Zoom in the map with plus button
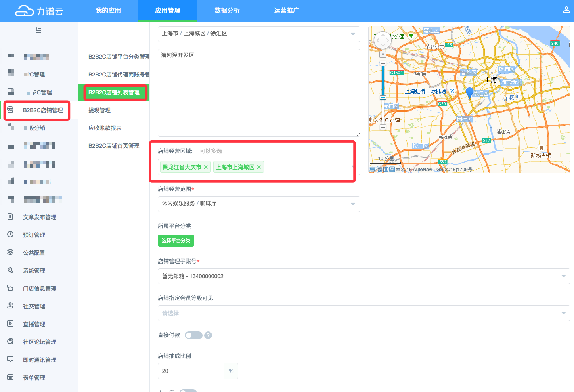This screenshot has width=574, height=392. [x=383, y=63]
